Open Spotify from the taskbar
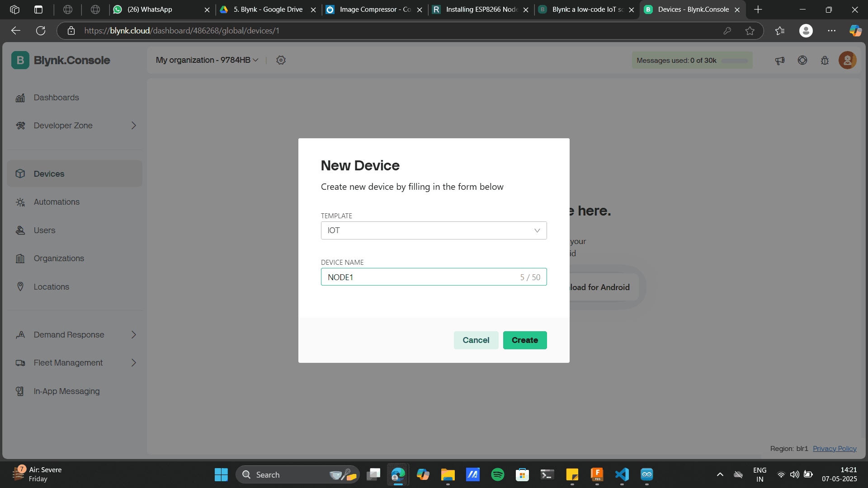 [x=498, y=474]
